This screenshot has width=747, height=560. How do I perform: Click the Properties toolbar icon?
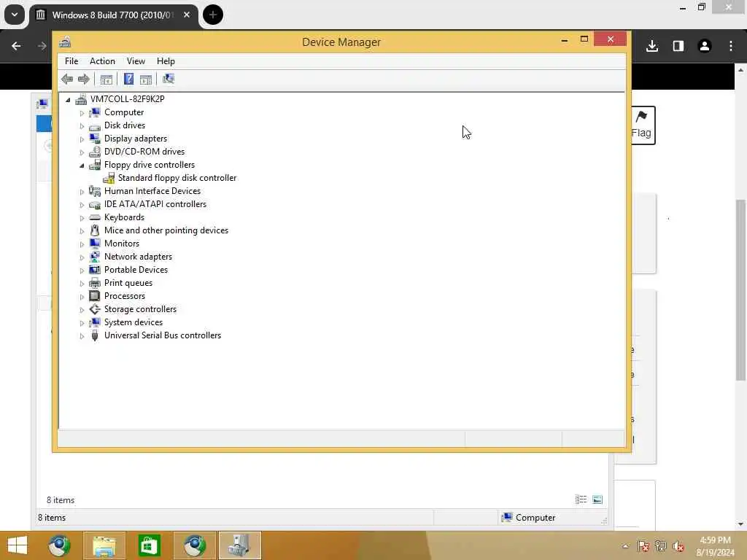coord(146,79)
